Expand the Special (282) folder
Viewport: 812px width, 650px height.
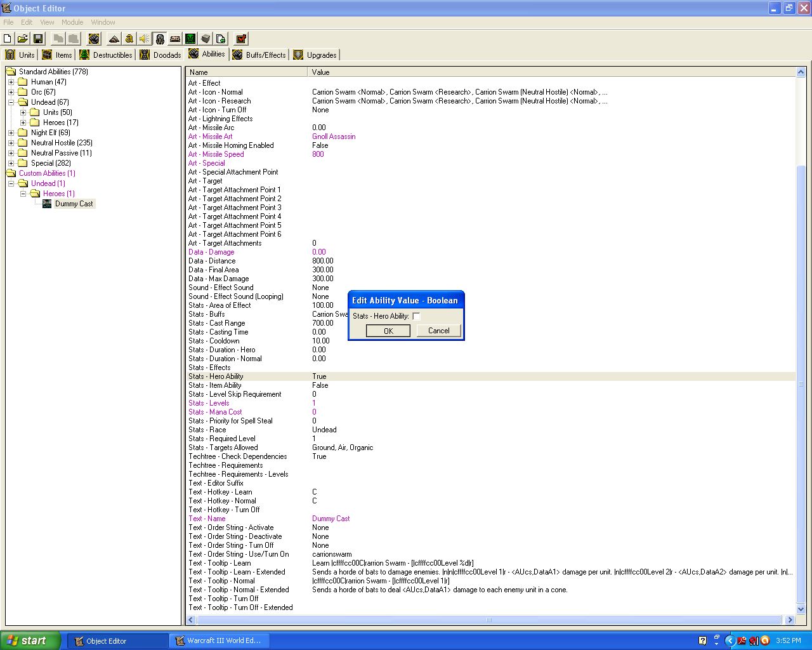point(11,163)
